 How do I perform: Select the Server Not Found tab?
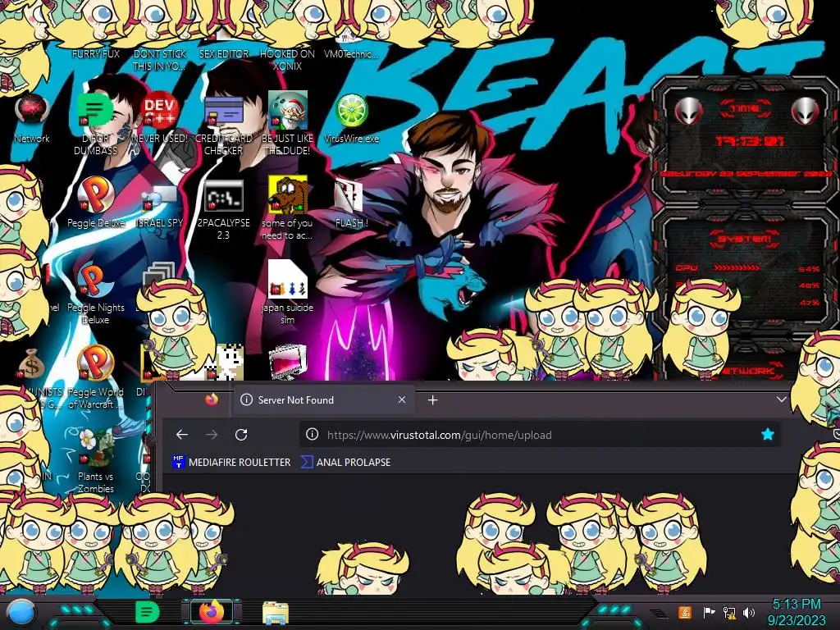pyautogui.click(x=323, y=399)
